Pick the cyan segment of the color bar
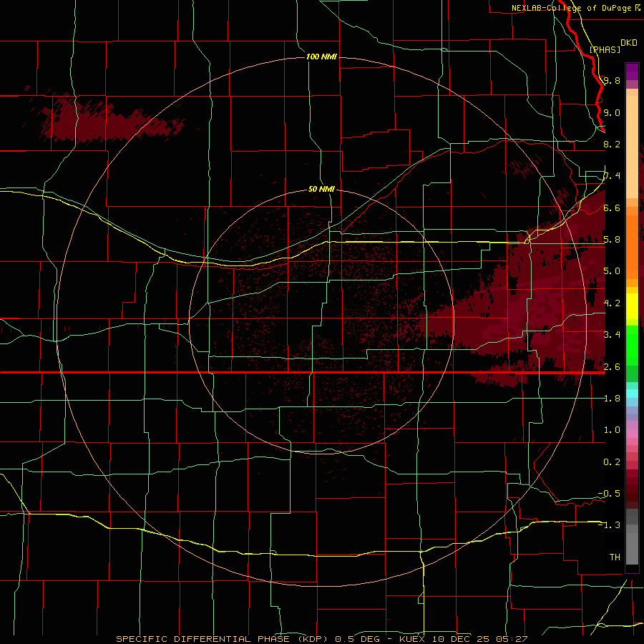 (x=632, y=394)
